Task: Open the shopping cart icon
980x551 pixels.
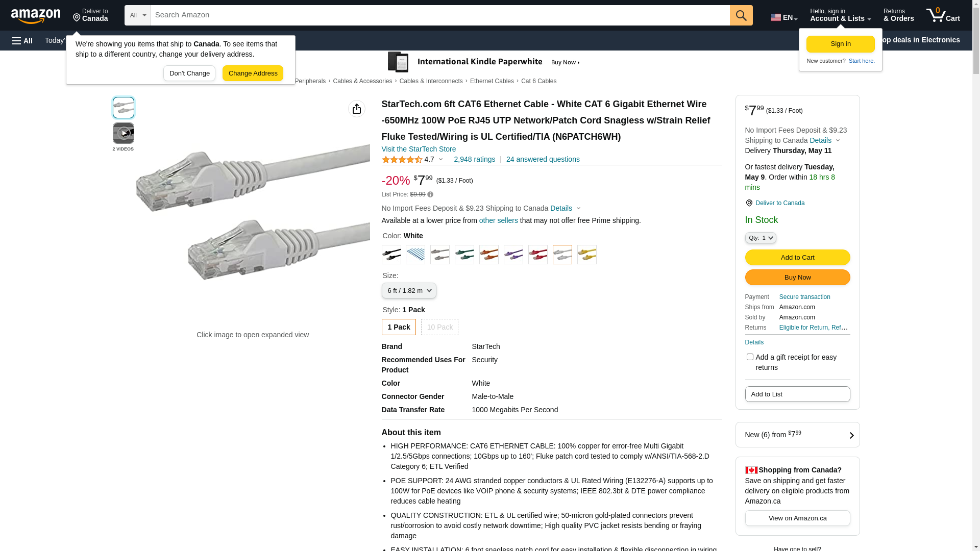Action: point(943,15)
